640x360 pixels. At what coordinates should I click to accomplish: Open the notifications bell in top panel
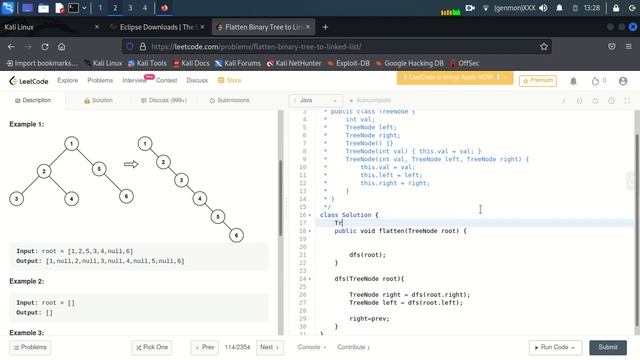(x=559, y=8)
